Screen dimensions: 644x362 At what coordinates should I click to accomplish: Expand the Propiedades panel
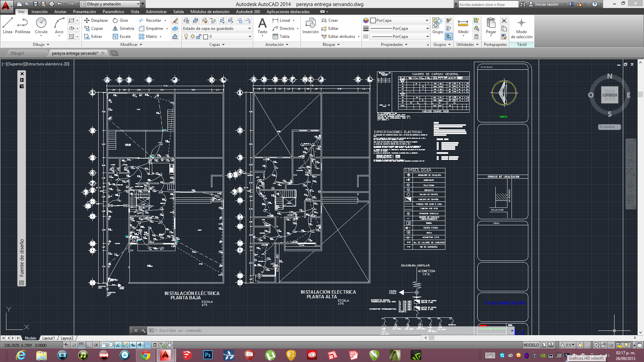click(x=394, y=45)
